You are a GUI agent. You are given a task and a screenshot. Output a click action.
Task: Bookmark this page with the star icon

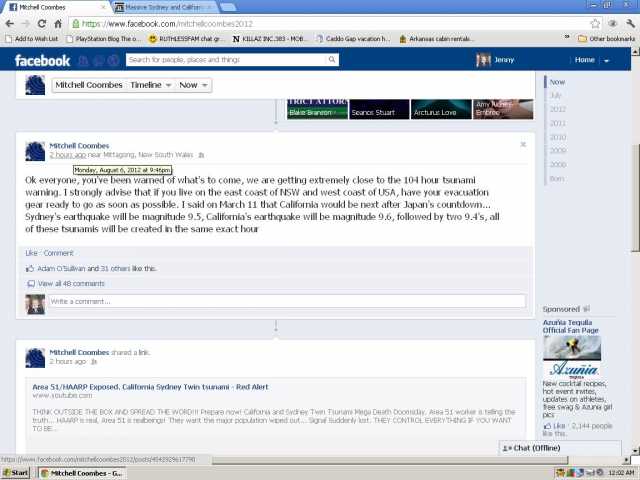tap(595, 24)
